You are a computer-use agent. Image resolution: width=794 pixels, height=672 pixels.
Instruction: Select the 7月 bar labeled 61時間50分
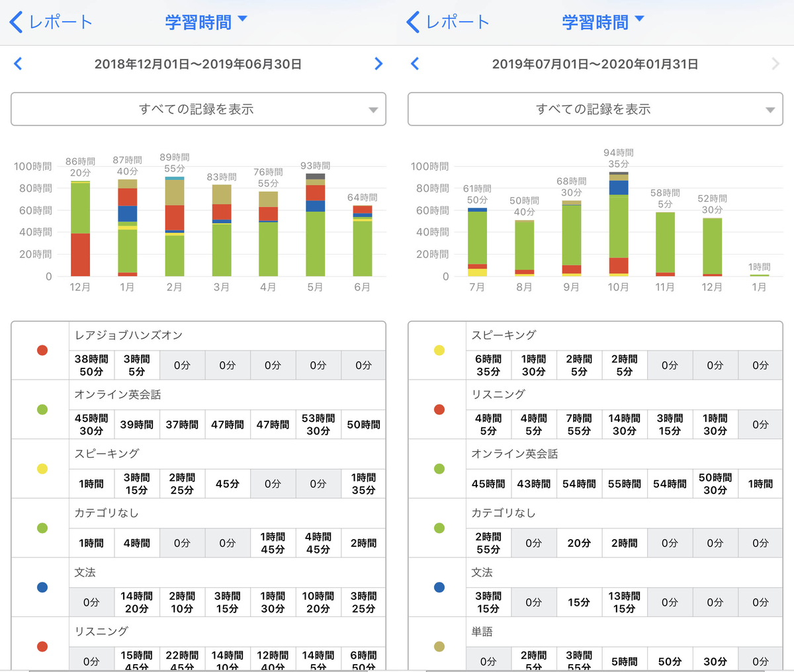tap(477, 242)
